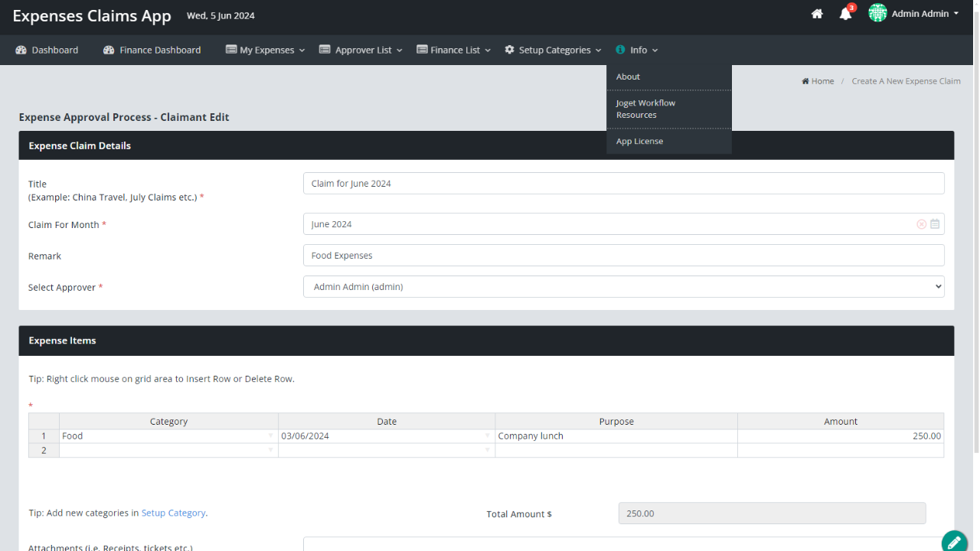Click the home icon in top bar

click(817, 14)
